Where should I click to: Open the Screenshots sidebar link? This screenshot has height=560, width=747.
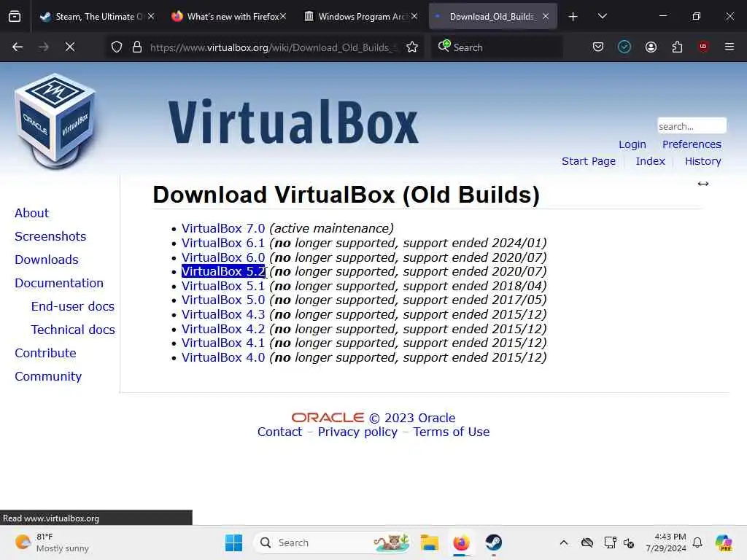pyautogui.click(x=50, y=236)
